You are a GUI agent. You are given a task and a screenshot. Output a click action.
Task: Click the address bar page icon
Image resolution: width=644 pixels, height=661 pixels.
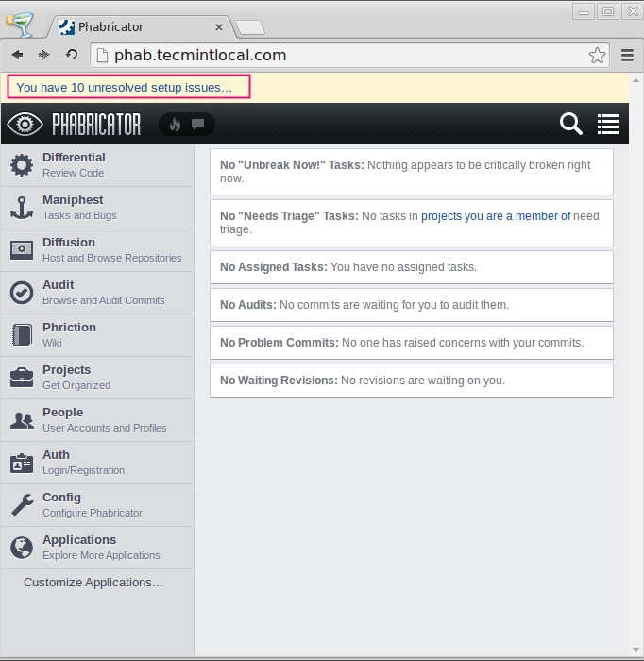102,55
